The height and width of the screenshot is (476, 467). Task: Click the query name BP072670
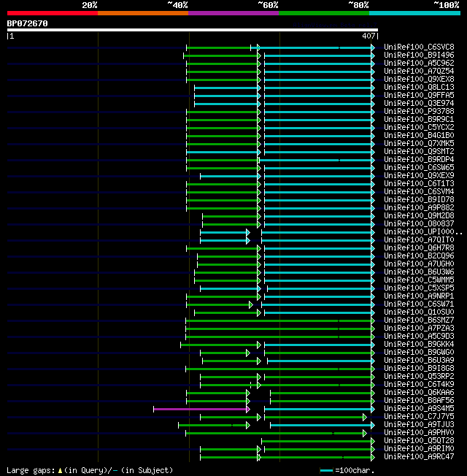27,23
